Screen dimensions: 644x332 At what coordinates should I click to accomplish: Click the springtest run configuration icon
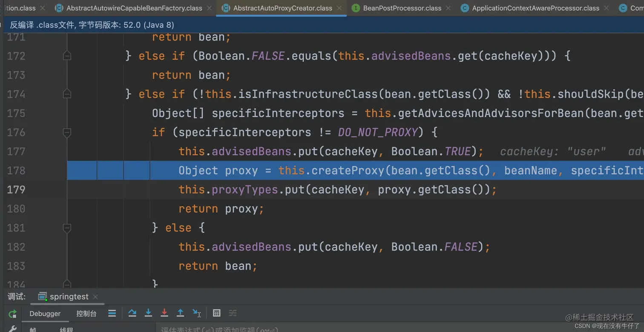point(42,297)
